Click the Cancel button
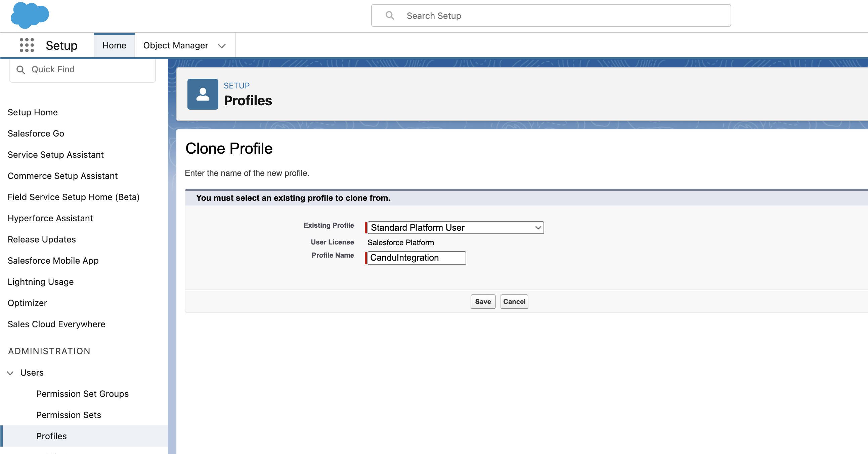Screen dimensions: 868x454 [x=514, y=302]
